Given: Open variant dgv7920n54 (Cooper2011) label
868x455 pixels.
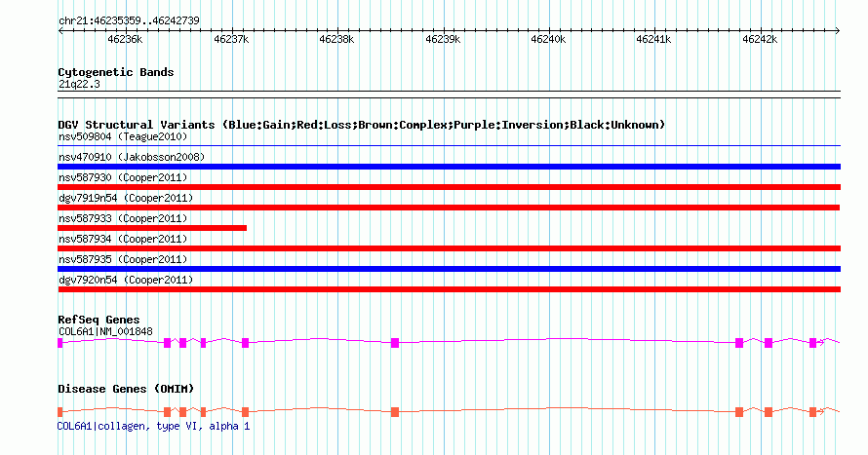Looking at the screenshot, I should (126, 280).
